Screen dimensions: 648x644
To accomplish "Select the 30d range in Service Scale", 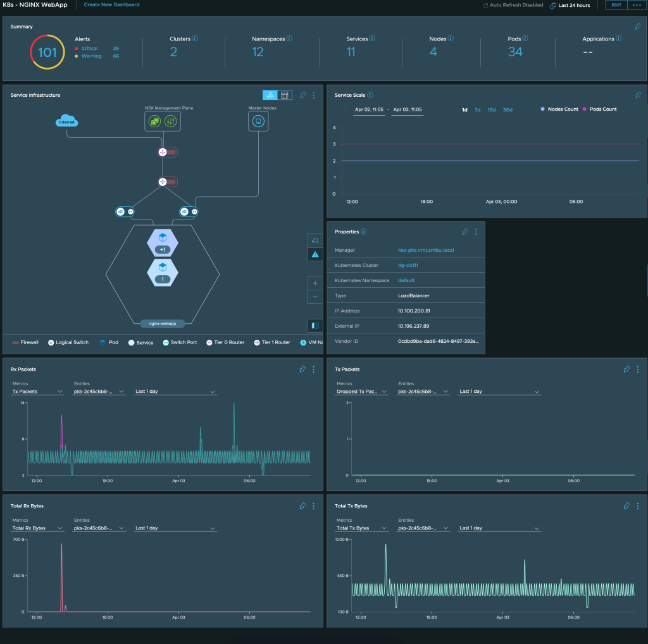I will tap(508, 110).
